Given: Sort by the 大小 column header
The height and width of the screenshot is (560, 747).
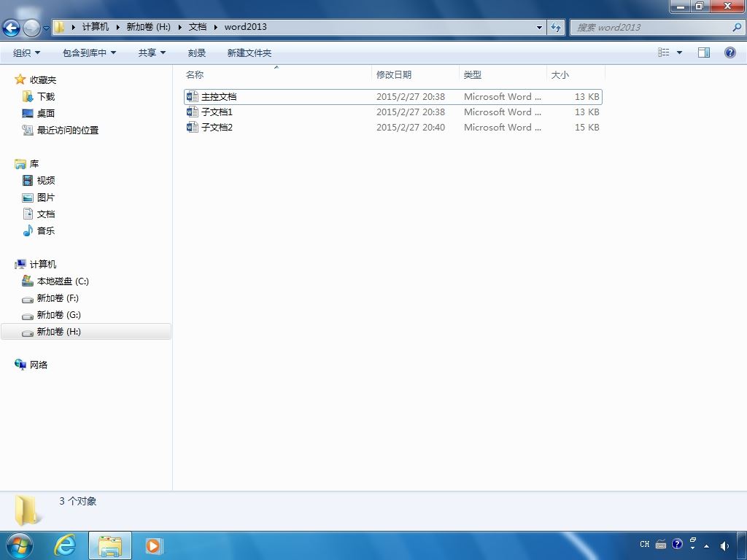Looking at the screenshot, I should tap(576, 75).
